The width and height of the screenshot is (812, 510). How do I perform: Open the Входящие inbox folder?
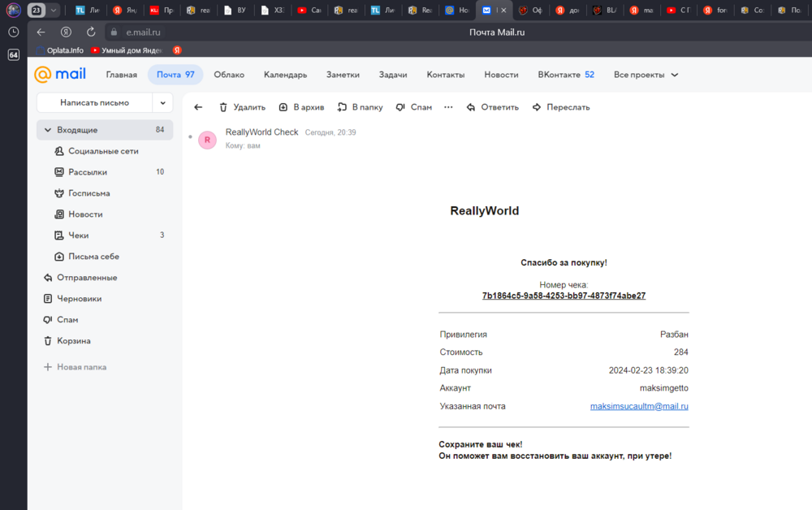(104, 130)
